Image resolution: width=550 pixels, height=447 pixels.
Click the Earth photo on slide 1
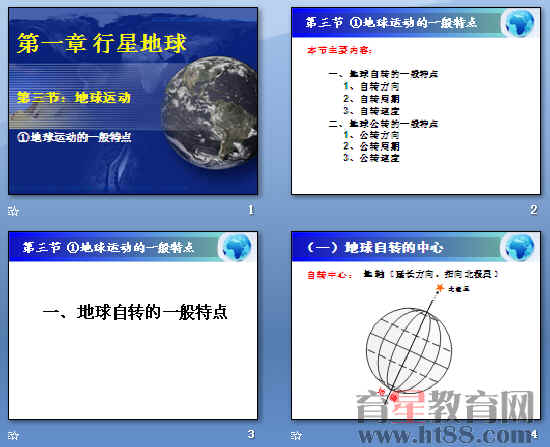pyautogui.click(x=209, y=113)
